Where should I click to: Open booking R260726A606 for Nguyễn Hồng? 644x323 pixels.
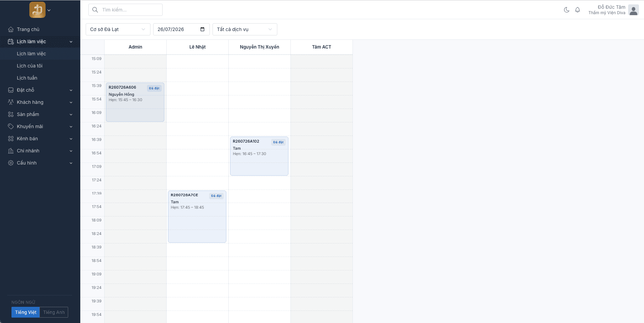135,102
